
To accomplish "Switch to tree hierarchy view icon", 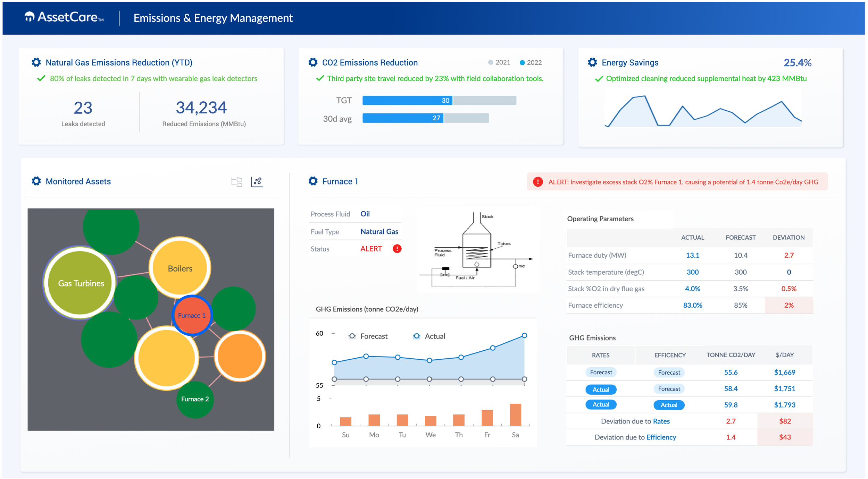I will pyautogui.click(x=236, y=182).
